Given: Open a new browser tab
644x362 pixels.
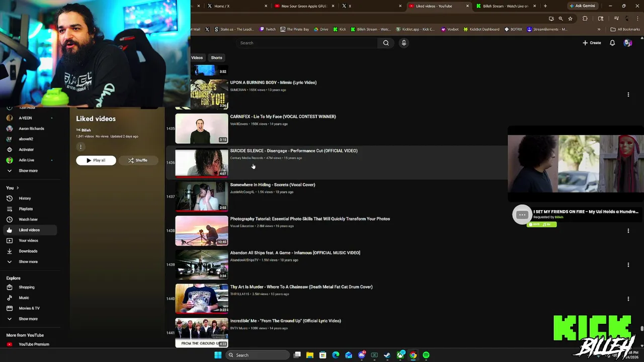Looking at the screenshot, I should tap(545, 6).
